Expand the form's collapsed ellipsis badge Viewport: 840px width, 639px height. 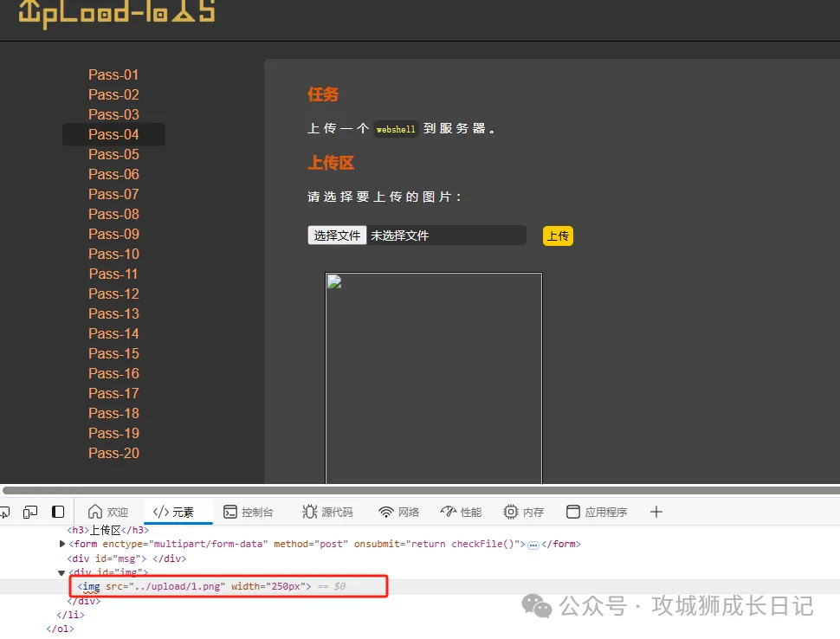[533, 545]
